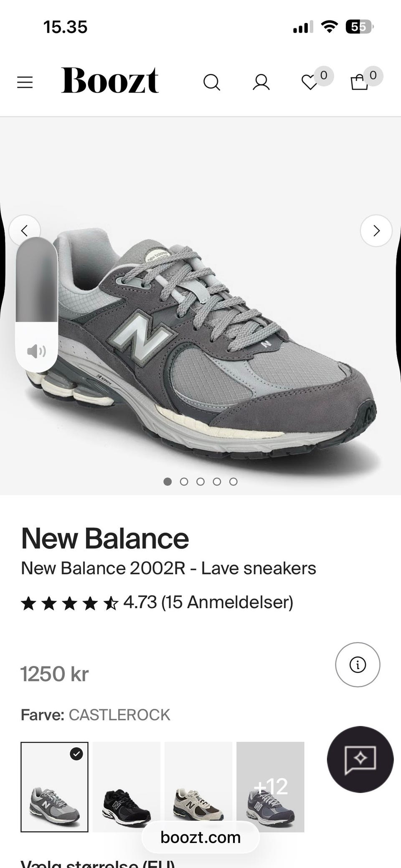Image resolution: width=401 pixels, height=868 pixels.
Task: Tap the boozt.com address pill
Action: tap(200, 837)
